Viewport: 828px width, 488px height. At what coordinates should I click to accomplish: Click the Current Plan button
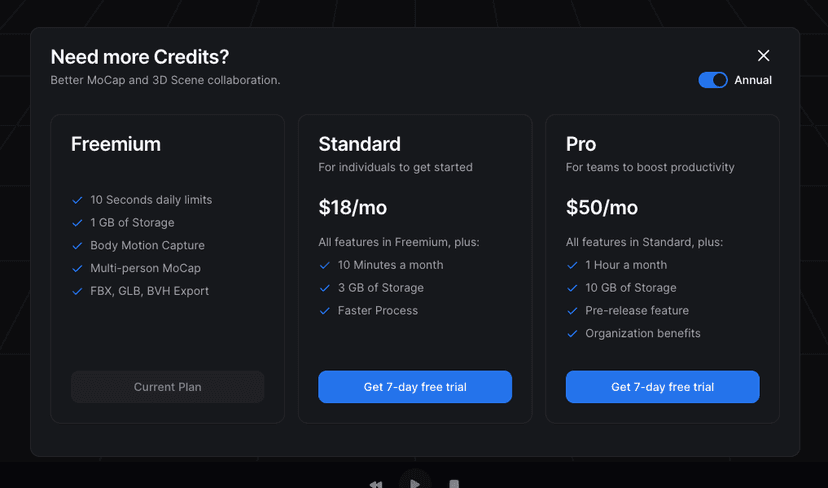(167, 387)
